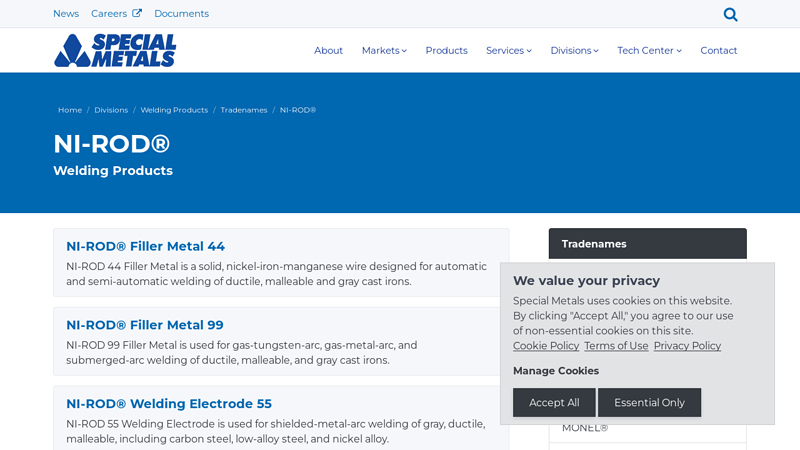Expand the Divisions dropdown menu
This screenshot has height=450, width=800.
click(574, 51)
